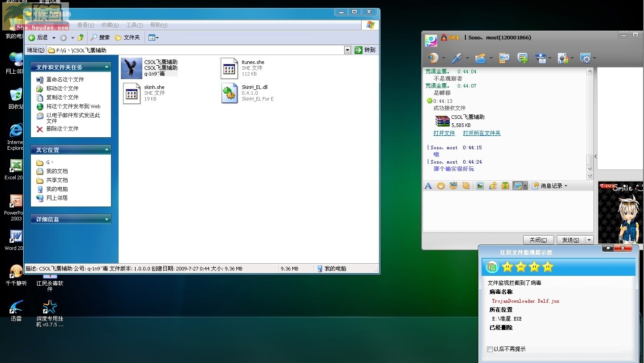
Task: Open 千千静听 desktop shortcut
Action: [16, 274]
